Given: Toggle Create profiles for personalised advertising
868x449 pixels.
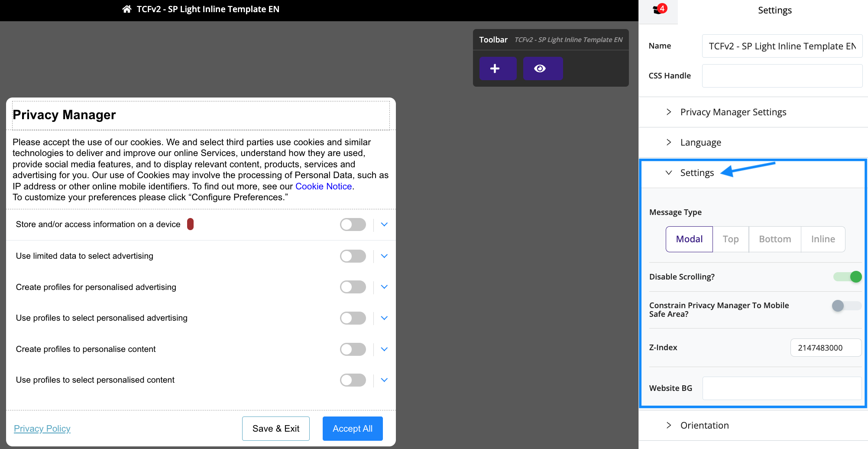Looking at the screenshot, I should coord(353,287).
